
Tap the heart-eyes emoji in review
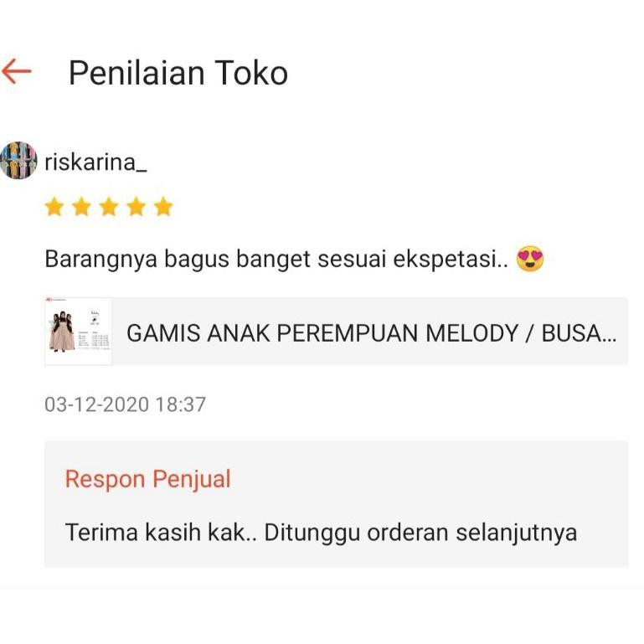[530, 259]
